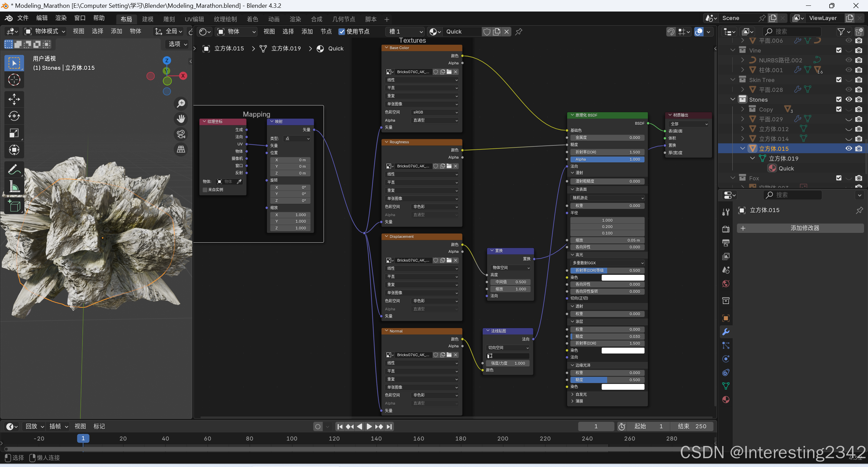The width and height of the screenshot is (868, 467).
Task: Select the Rotate tool icon
Action: pyautogui.click(x=14, y=116)
